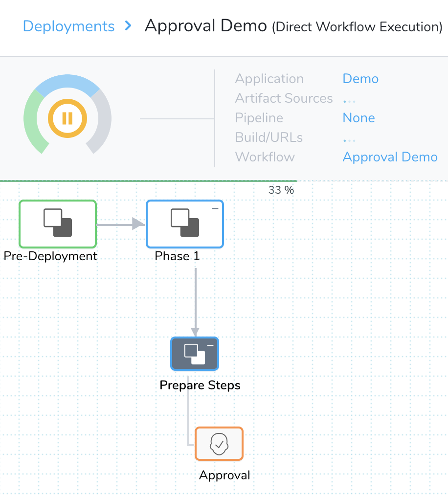Open the Prepare Steps node
The height and width of the screenshot is (495, 448).
(195, 354)
